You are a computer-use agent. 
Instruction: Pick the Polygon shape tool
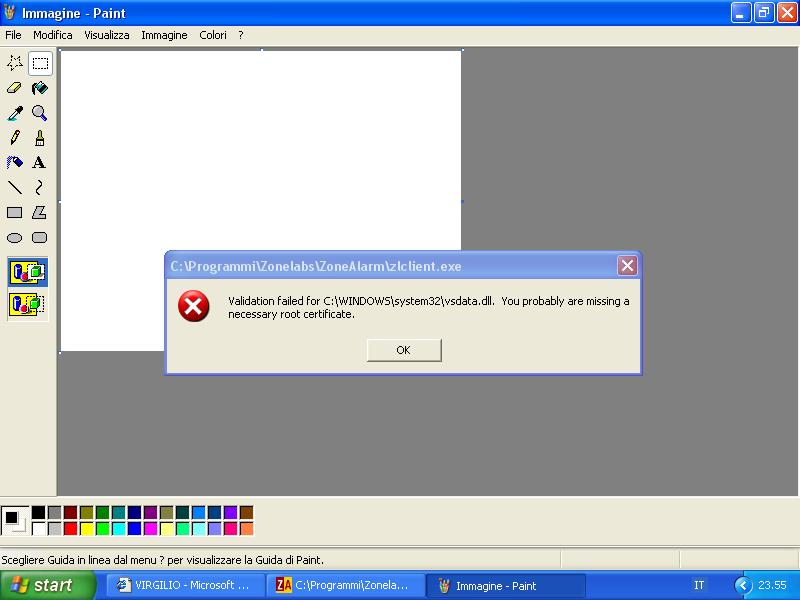pyautogui.click(x=40, y=213)
